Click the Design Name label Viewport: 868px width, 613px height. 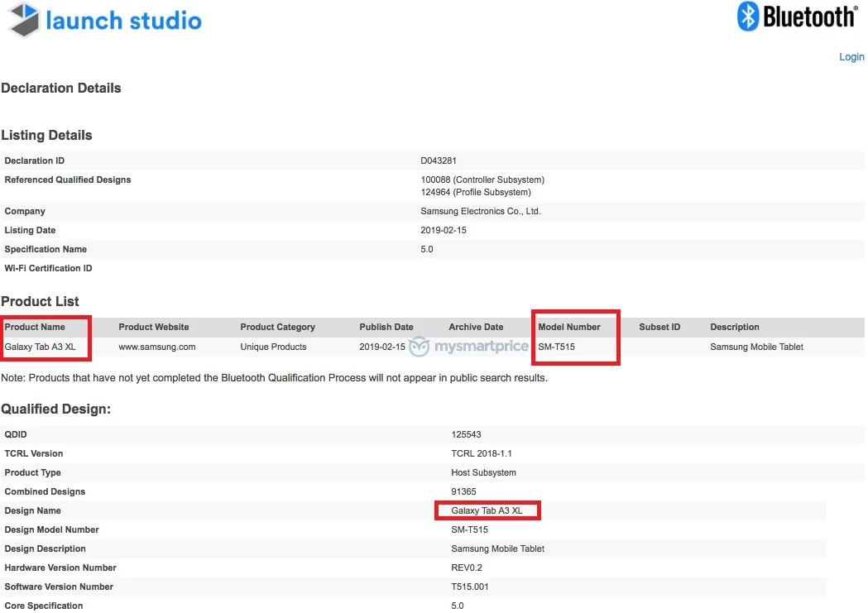tap(32, 510)
